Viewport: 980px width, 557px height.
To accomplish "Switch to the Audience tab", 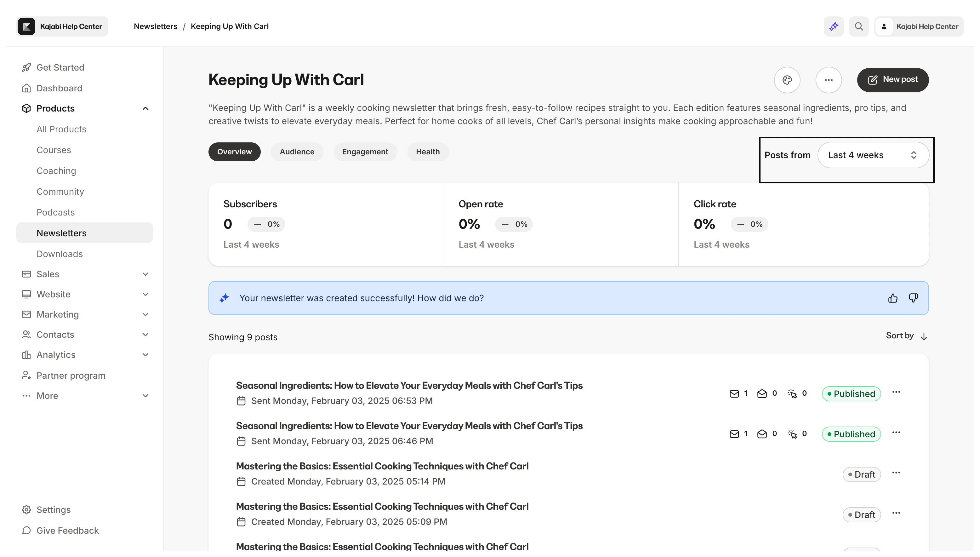I will [297, 152].
